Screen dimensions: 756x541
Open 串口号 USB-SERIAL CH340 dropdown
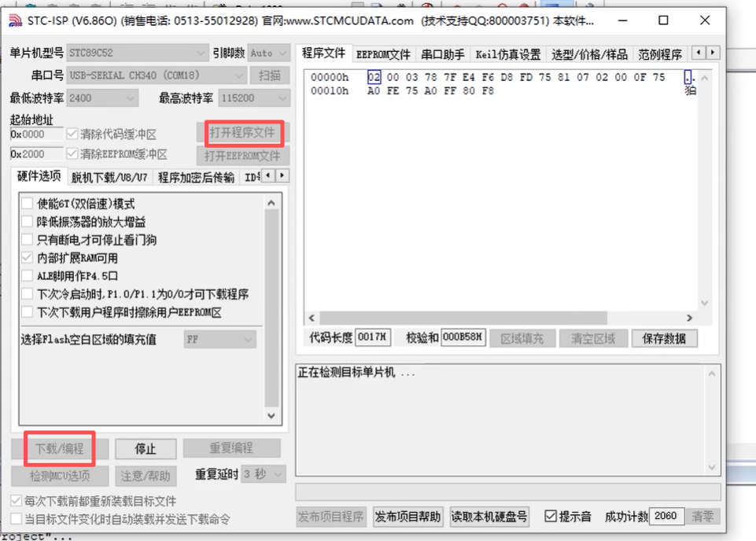(157, 75)
